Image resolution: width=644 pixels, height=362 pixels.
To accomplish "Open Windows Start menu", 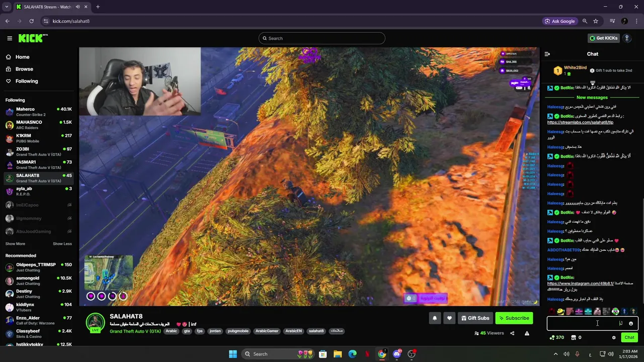I will pyautogui.click(x=232, y=354).
